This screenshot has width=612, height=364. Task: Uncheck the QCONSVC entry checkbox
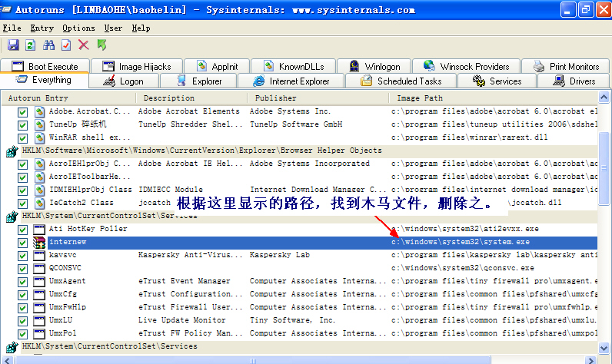click(22, 269)
